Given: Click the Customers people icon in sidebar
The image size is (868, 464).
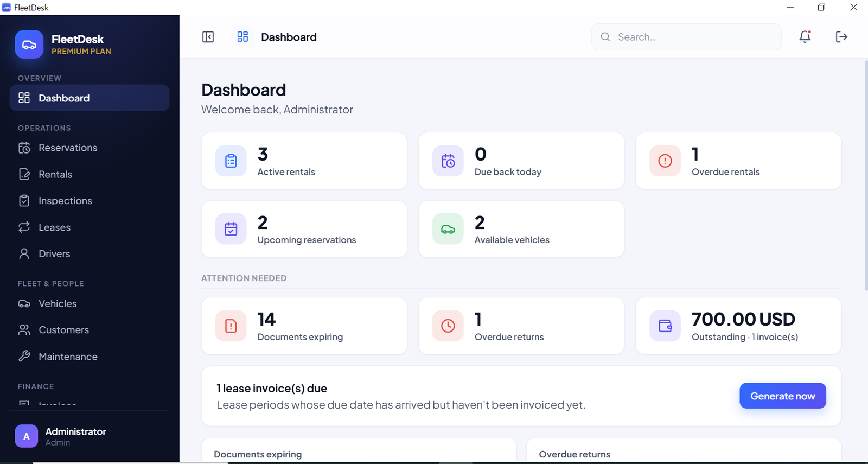Looking at the screenshot, I should click(24, 330).
